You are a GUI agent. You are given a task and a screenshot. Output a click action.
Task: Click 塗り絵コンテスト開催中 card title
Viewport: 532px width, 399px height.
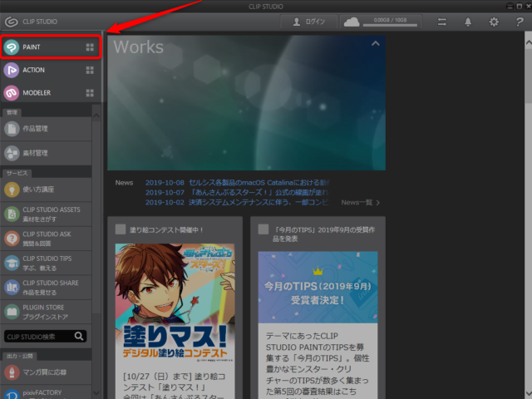166,229
